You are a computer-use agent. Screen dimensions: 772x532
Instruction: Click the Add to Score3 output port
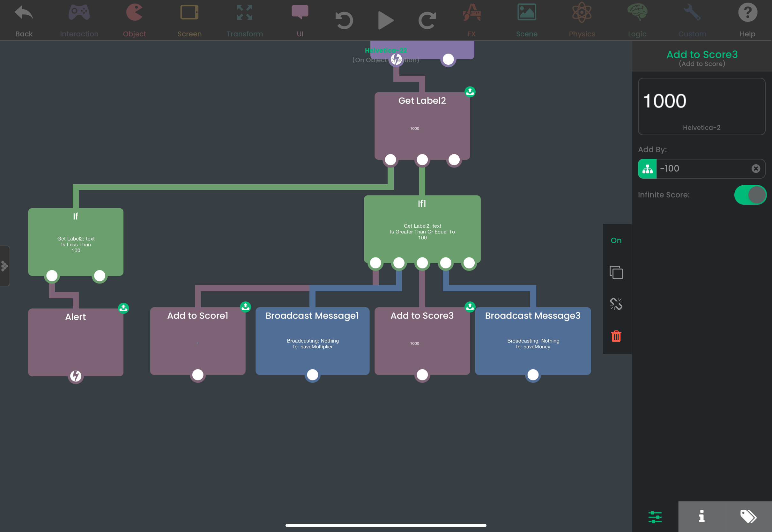[x=422, y=375]
